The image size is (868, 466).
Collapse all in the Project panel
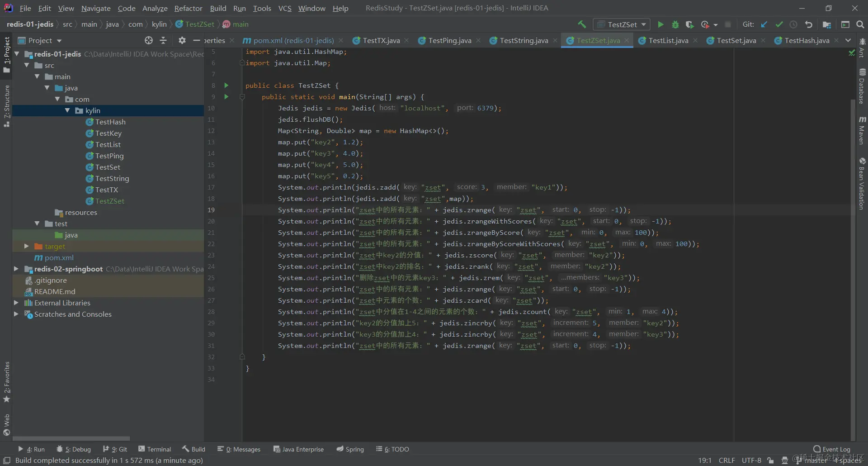163,40
